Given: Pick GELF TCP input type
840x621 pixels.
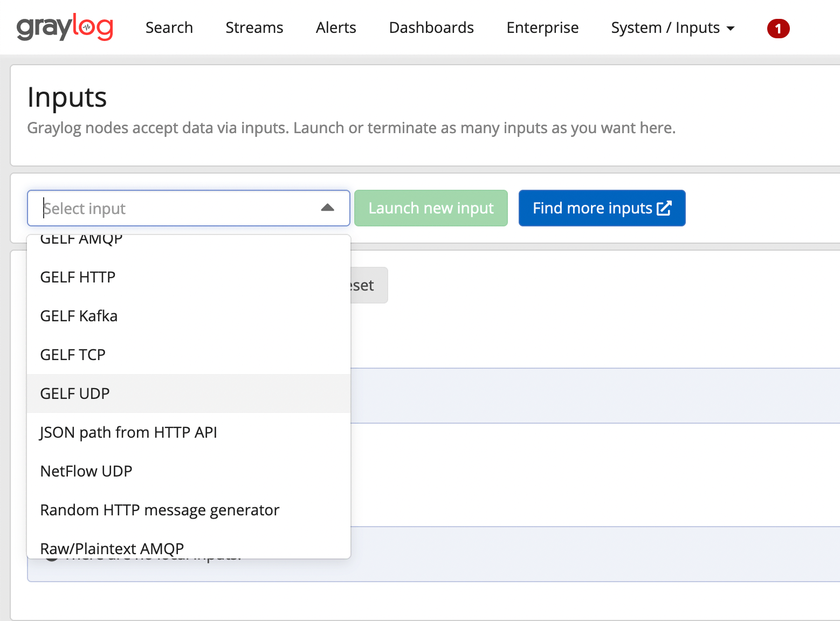Looking at the screenshot, I should click(x=73, y=355).
